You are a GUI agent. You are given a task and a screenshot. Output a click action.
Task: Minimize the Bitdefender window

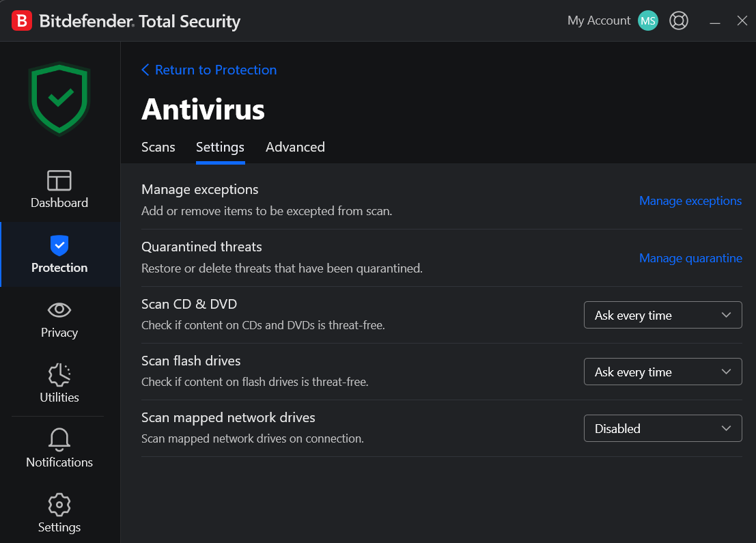click(714, 21)
